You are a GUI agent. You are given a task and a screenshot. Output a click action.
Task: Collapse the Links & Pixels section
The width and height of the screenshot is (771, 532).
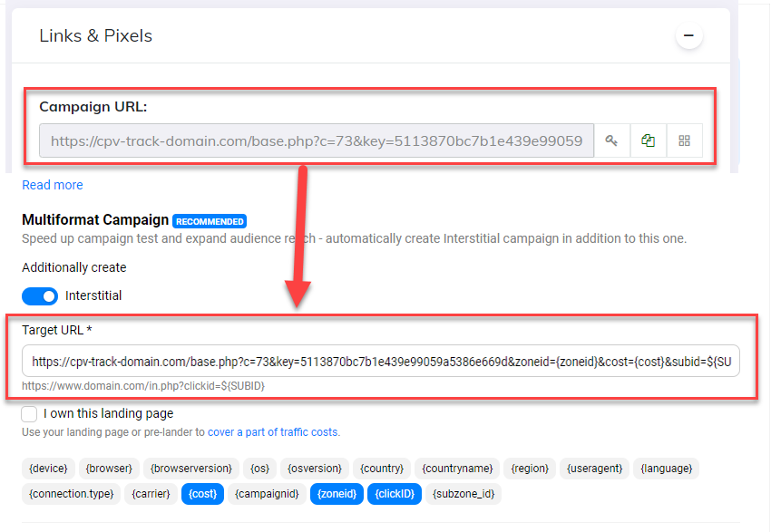click(x=688, y=34)
